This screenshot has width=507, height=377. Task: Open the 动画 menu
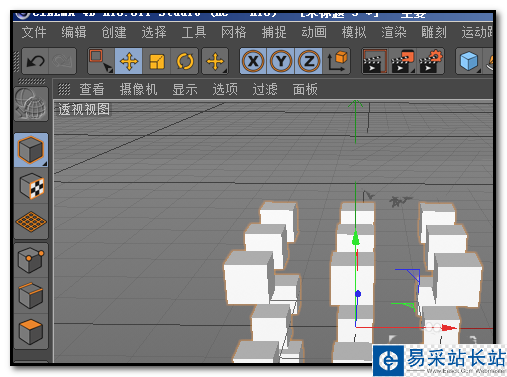click(314, 33)
